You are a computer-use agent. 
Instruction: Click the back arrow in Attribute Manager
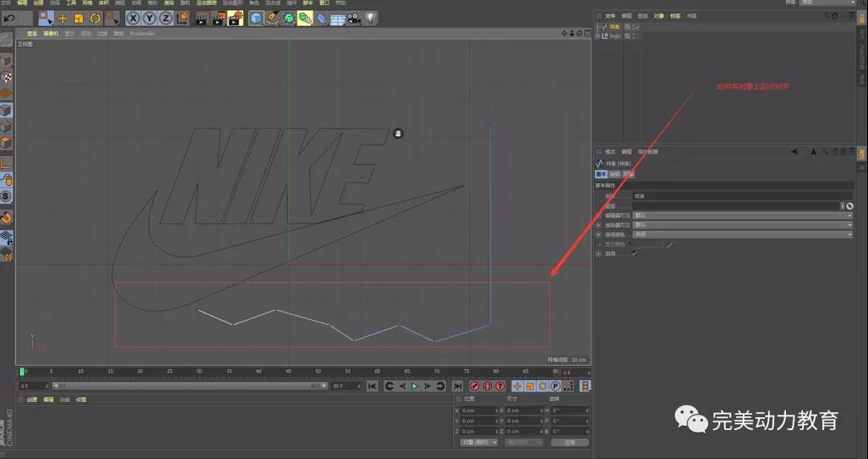794,152
